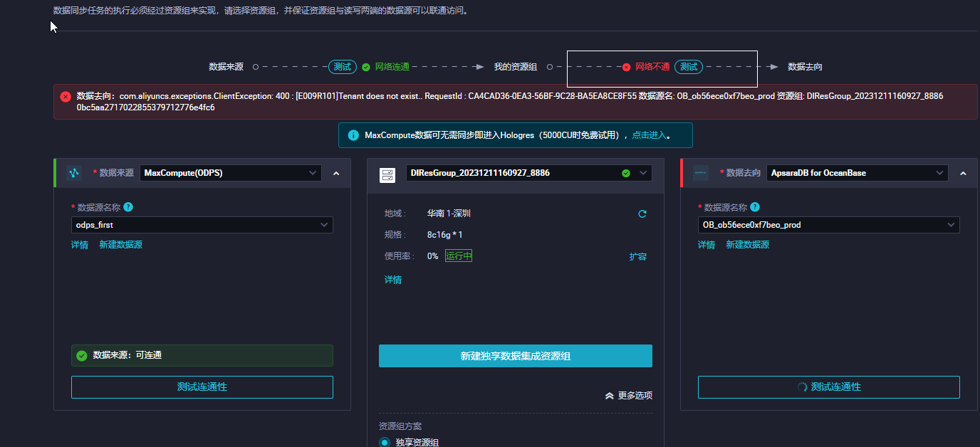
Task: Click the red error icon in 数据去向 alert
Action: pos(66,96)
